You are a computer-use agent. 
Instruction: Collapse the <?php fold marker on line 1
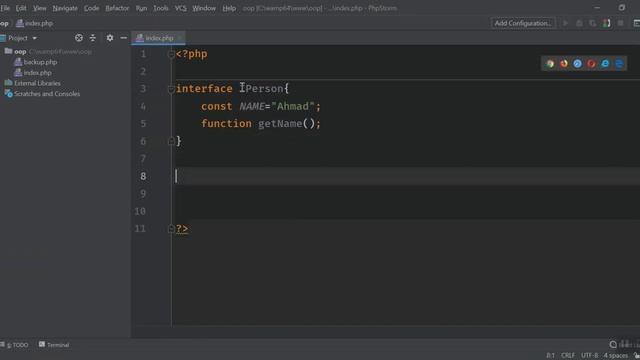(171, 54)
